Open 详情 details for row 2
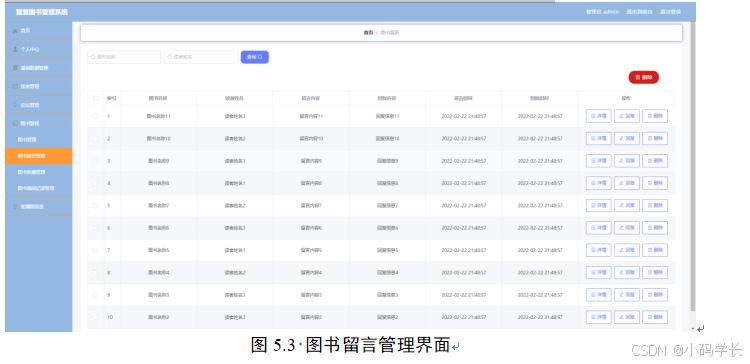Screen dimensions: 750x364 pyautogui.click(x=598, y=139)
